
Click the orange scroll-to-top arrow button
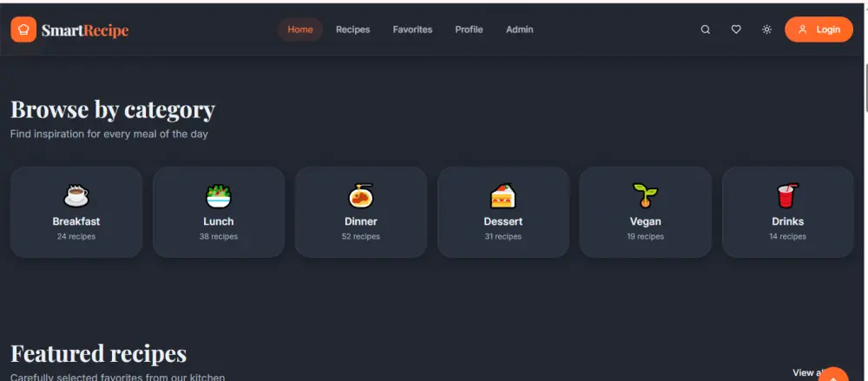click(833, 376)
